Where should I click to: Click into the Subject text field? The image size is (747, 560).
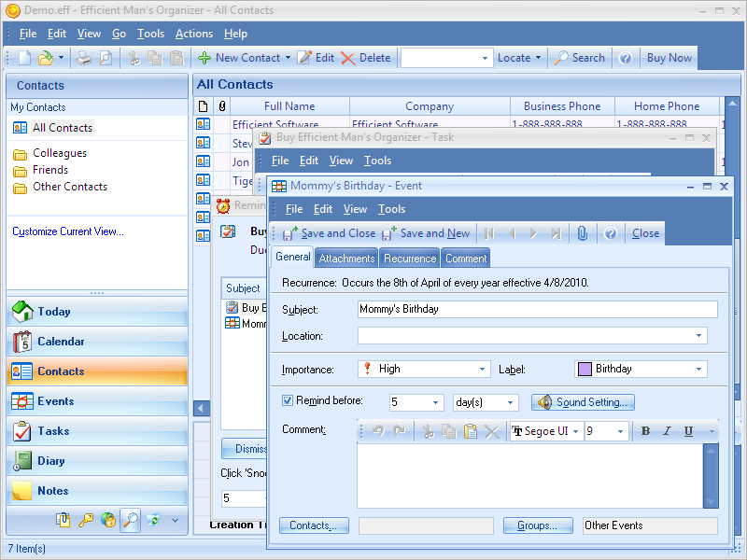tap(537, 309)
